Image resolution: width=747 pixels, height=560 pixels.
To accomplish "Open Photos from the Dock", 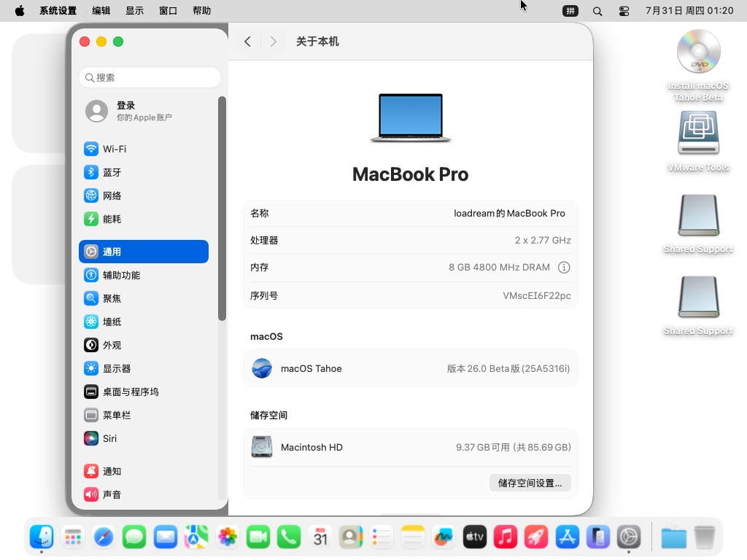I will (x=228, y=537).
